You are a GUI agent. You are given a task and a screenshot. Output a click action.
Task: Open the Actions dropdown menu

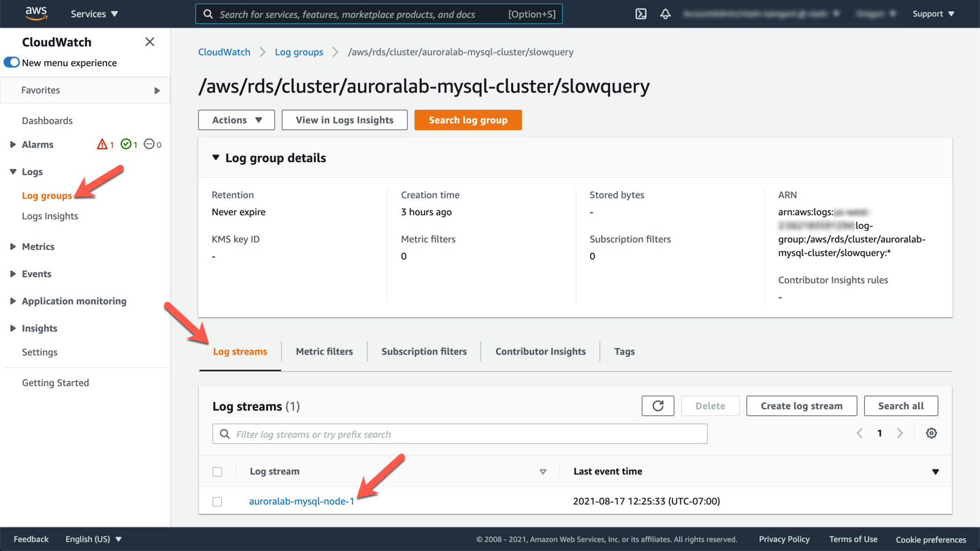coord(236,120)
